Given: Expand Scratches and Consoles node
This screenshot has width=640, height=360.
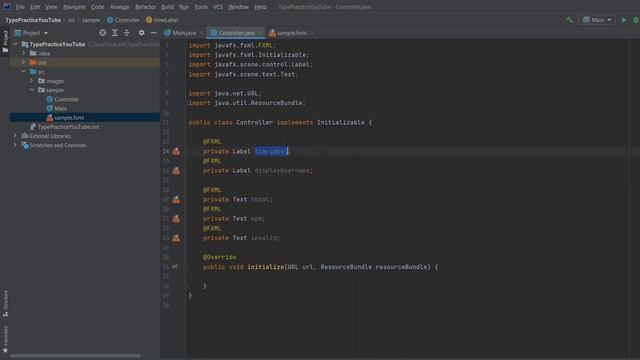Looking at the screenshot, I should tap(15, 145).
